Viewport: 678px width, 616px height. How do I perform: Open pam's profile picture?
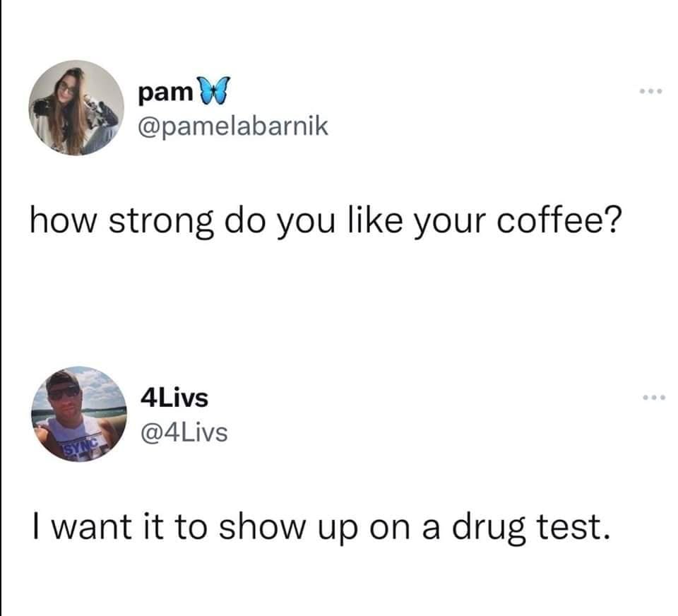(76, 107)
